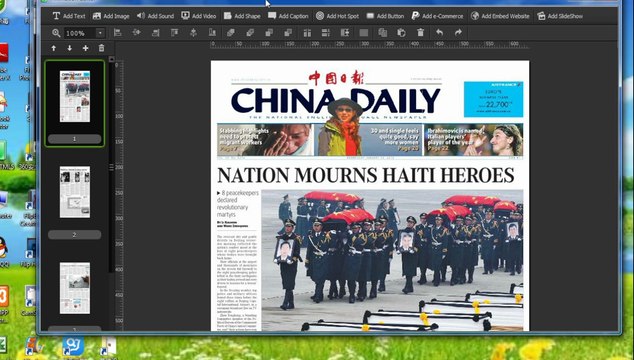Undo the last edit
The width and height of the screenshot is (634, 360).
point(440,33)
